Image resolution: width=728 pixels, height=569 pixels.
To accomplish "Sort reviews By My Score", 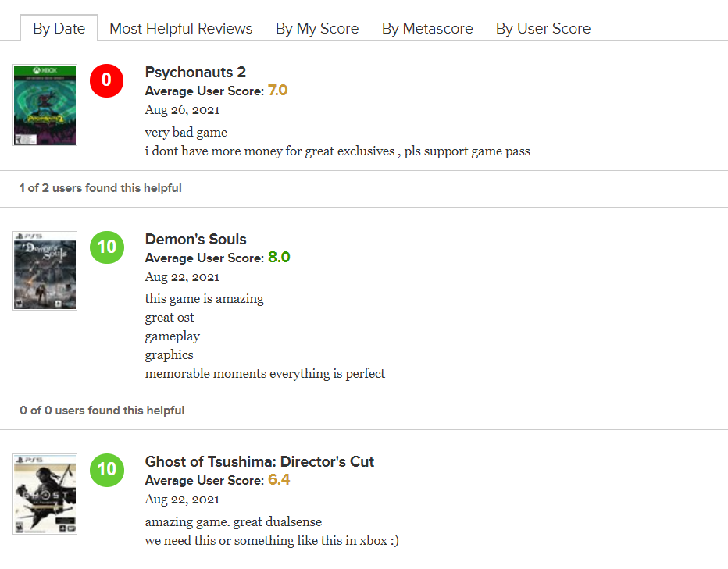I will [317, 28].
